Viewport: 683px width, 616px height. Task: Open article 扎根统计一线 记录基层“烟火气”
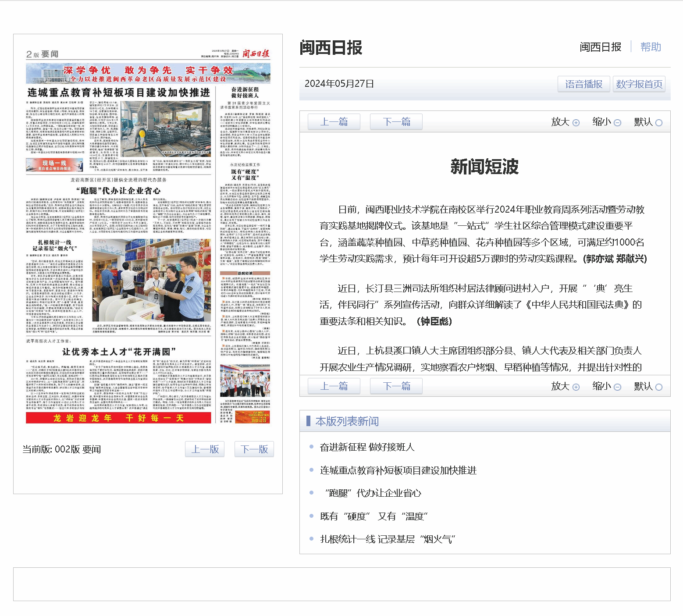pos(388,539)
